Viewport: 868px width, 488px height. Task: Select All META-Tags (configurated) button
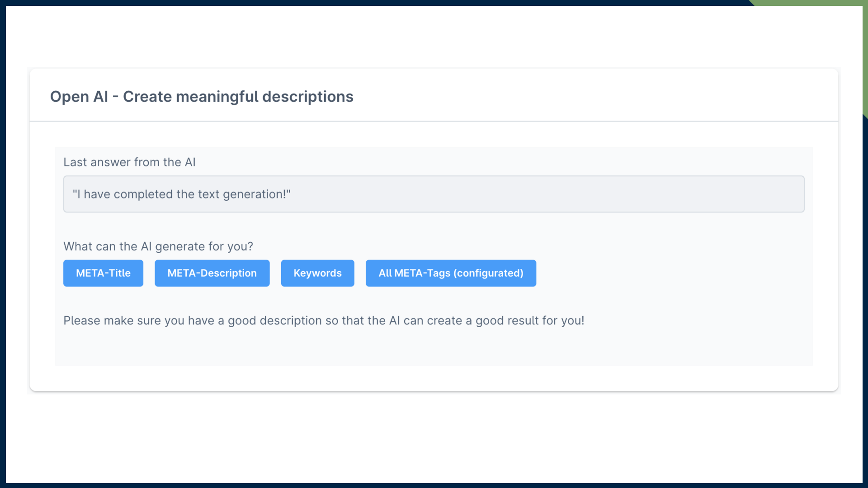point(451,273)
